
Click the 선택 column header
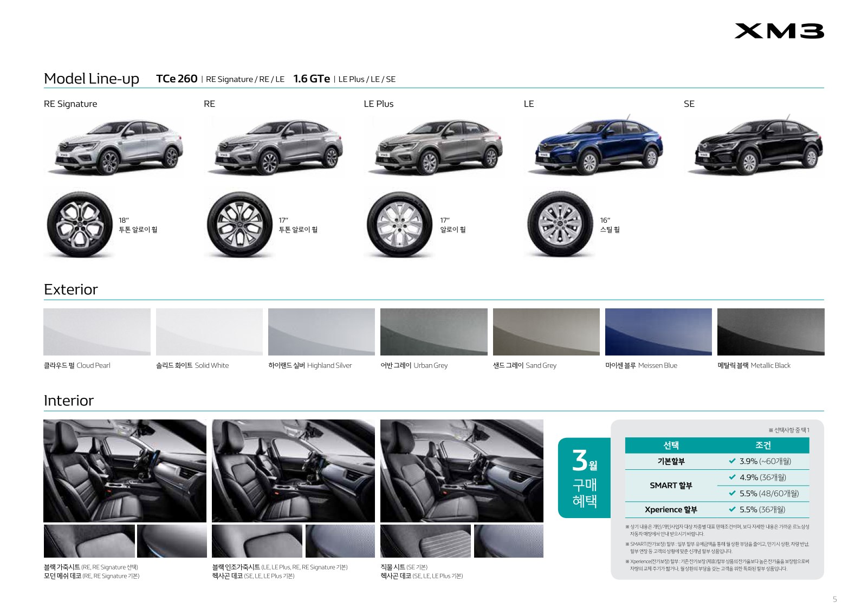(671, 445)
